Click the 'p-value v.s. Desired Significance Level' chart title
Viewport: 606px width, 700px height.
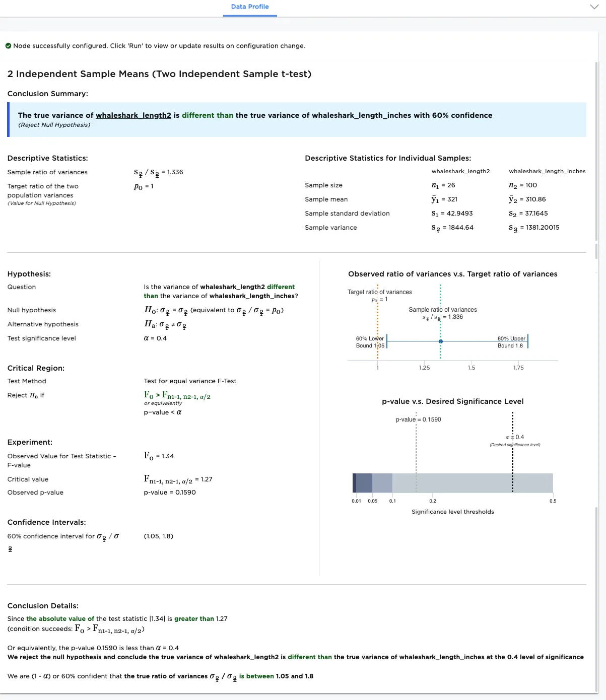click(452, 401)
